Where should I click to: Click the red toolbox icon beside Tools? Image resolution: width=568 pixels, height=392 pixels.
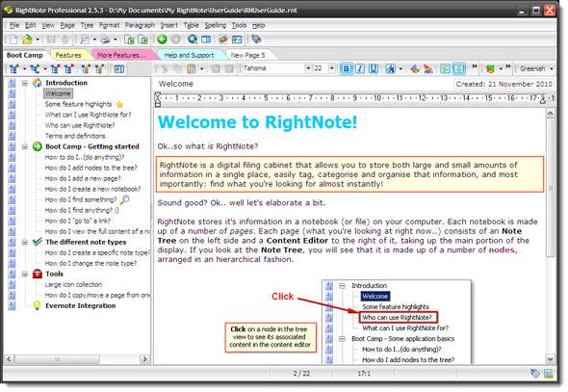coord(38,274)
